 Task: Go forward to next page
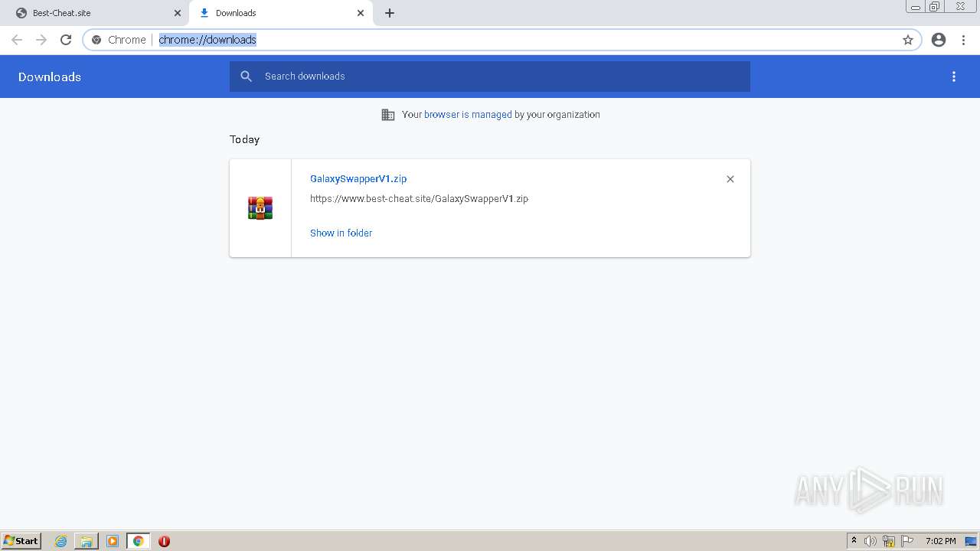tap(41, 40)
